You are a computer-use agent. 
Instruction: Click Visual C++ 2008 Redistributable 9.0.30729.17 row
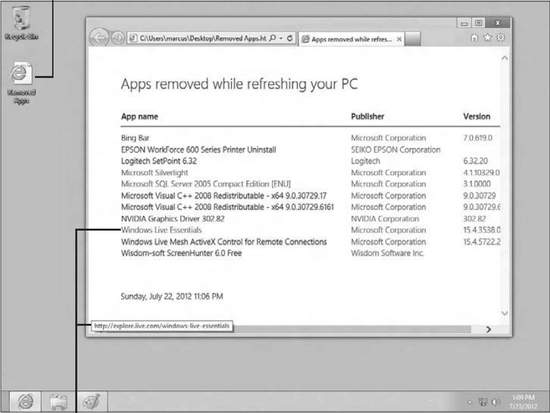224,195
